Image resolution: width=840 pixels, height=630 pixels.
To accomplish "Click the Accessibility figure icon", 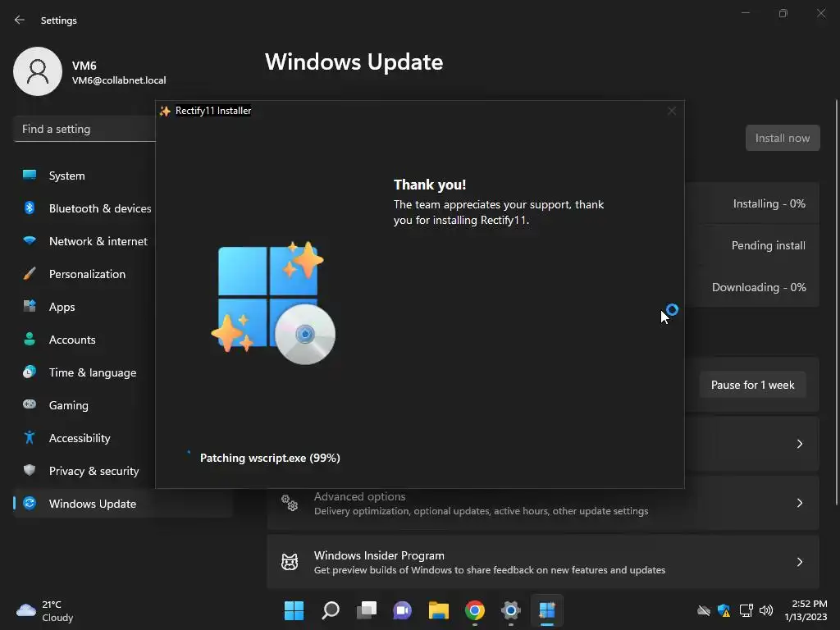I will (30, 438).
